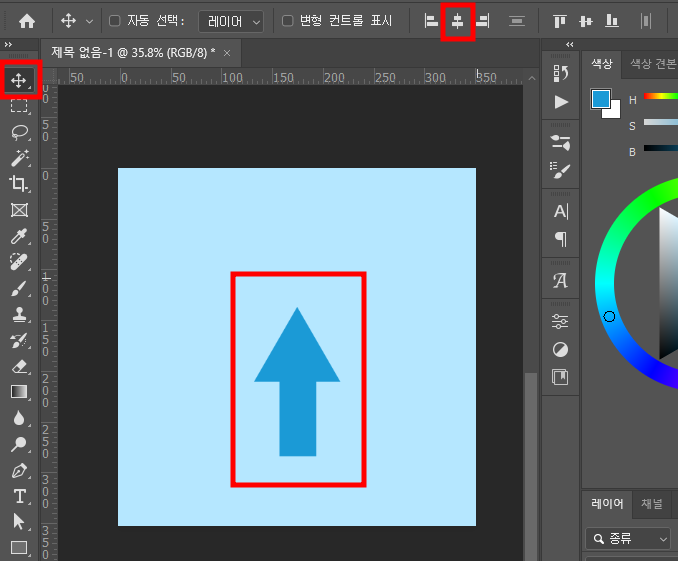The height and width of the screenshot is (561, 678).
Task: Go to the Home screen icon
Action: [x=27, y=21]
